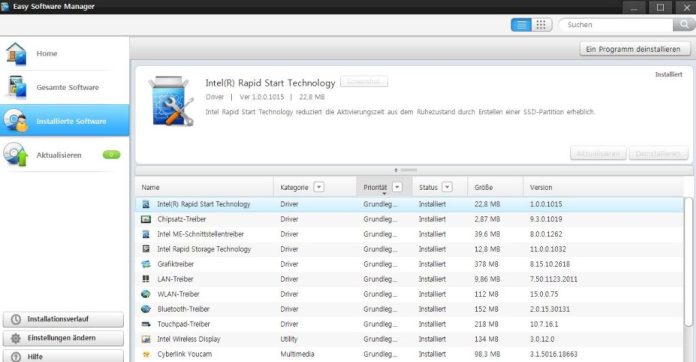Open Hilfe help
Screen dimensions: 696x362
coord(63,356)
